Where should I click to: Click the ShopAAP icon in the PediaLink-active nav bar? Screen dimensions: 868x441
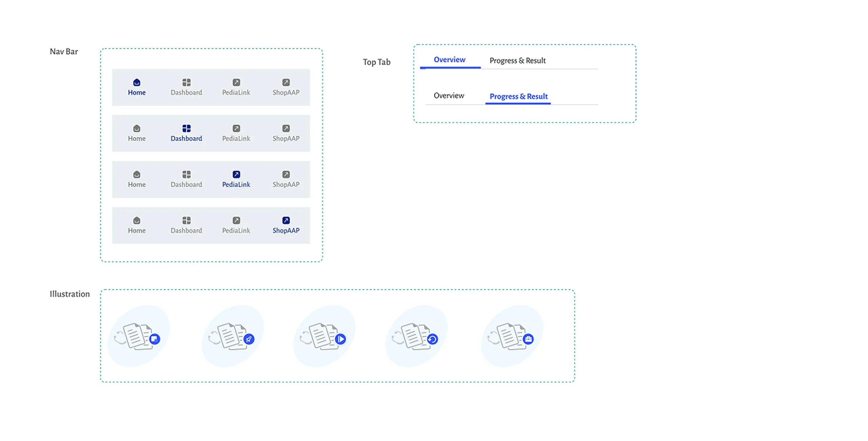pyautogui.click(x=286, y=174)
